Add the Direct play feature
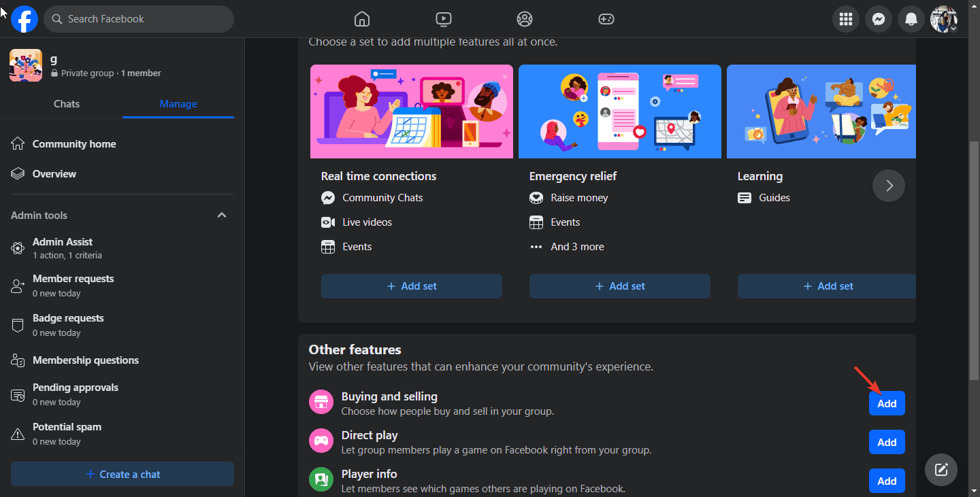This screenshot has width=980, height=497. (887, 442)
